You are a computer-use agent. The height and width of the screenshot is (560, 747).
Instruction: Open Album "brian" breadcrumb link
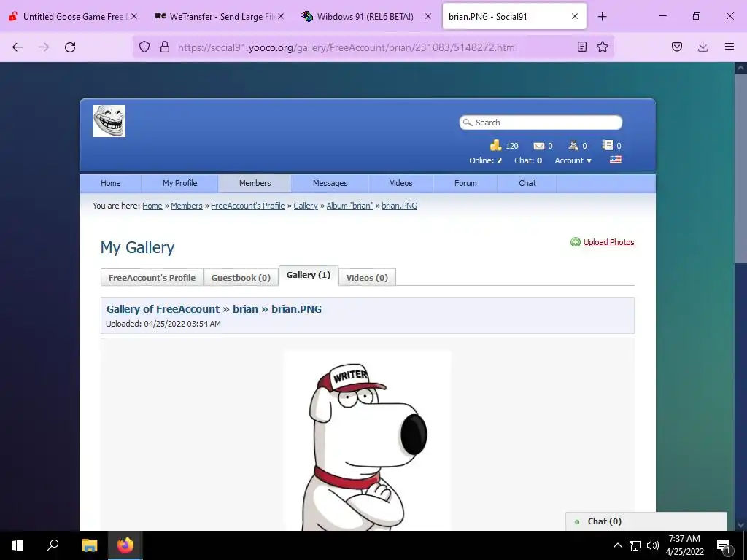pyautogui.click(x=350, y=206)
